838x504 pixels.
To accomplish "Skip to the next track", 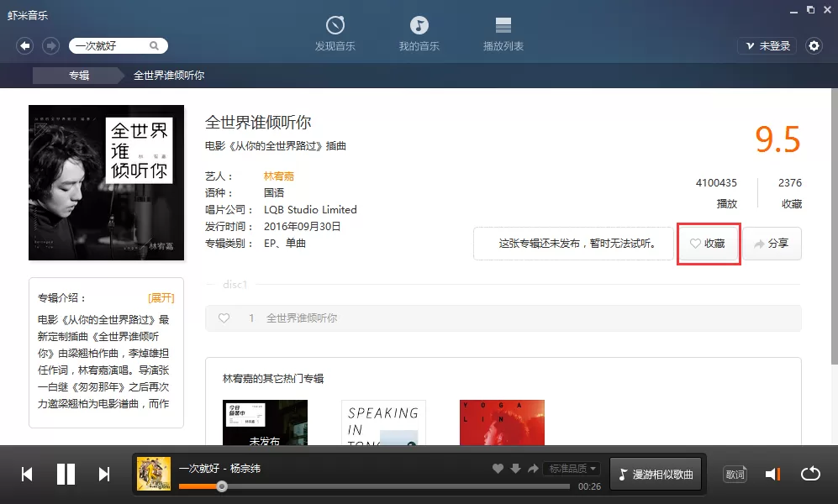I will (x=104, y=474).
